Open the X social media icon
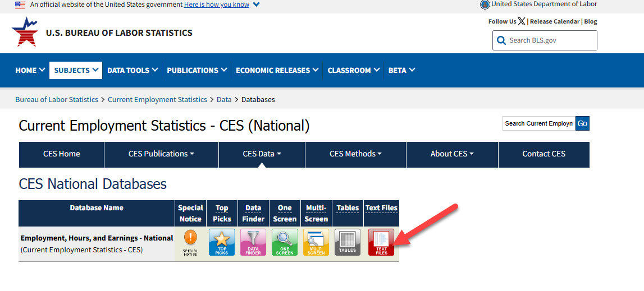 click(522, 21)
